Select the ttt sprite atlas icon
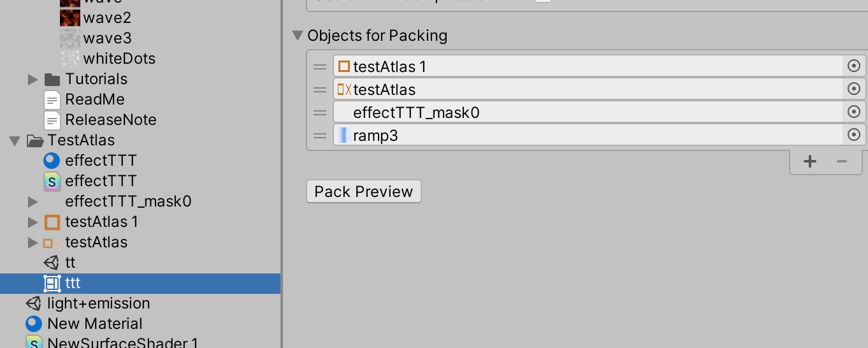 click(x=52, y=283)
